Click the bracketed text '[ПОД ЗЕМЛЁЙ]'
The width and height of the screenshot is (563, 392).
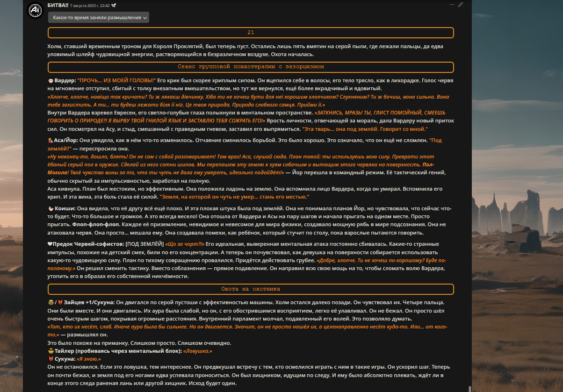(x=144, y=244)
